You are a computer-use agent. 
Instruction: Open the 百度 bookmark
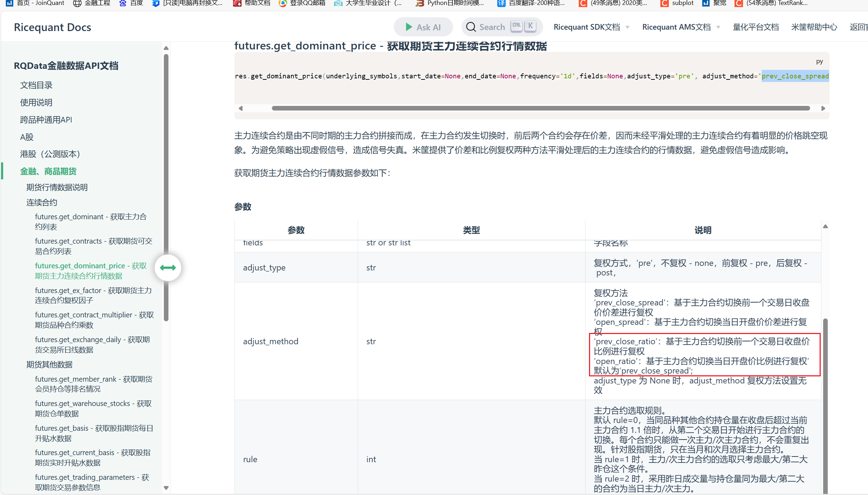[x=131, y=3]
